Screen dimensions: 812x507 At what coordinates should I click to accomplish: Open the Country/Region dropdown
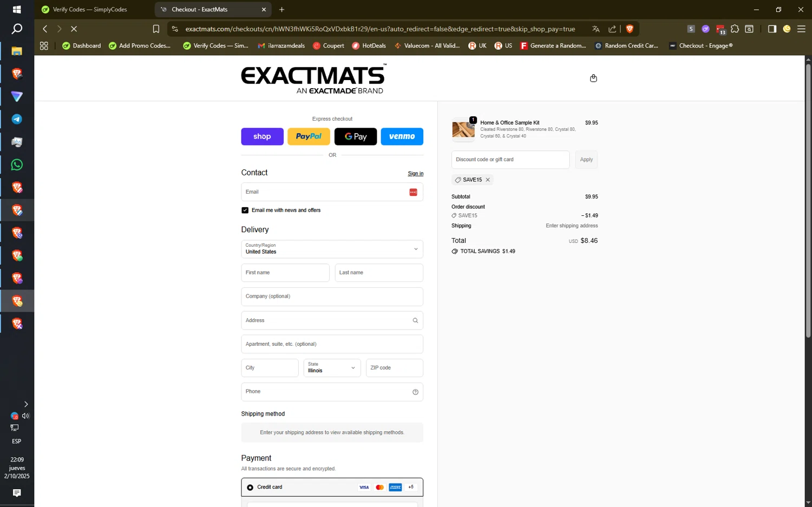point(332,249)
